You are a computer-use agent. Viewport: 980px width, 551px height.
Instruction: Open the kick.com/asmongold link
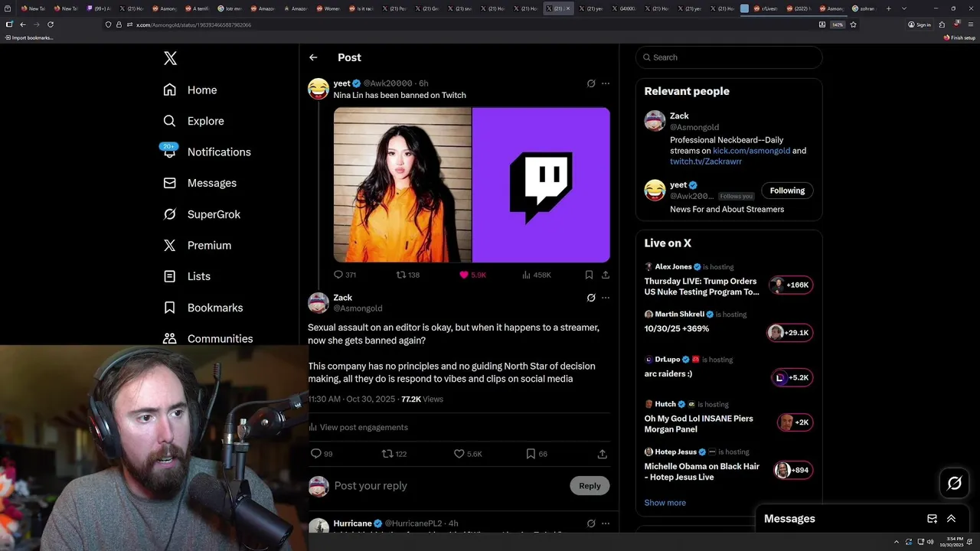(x=751, y=151)
